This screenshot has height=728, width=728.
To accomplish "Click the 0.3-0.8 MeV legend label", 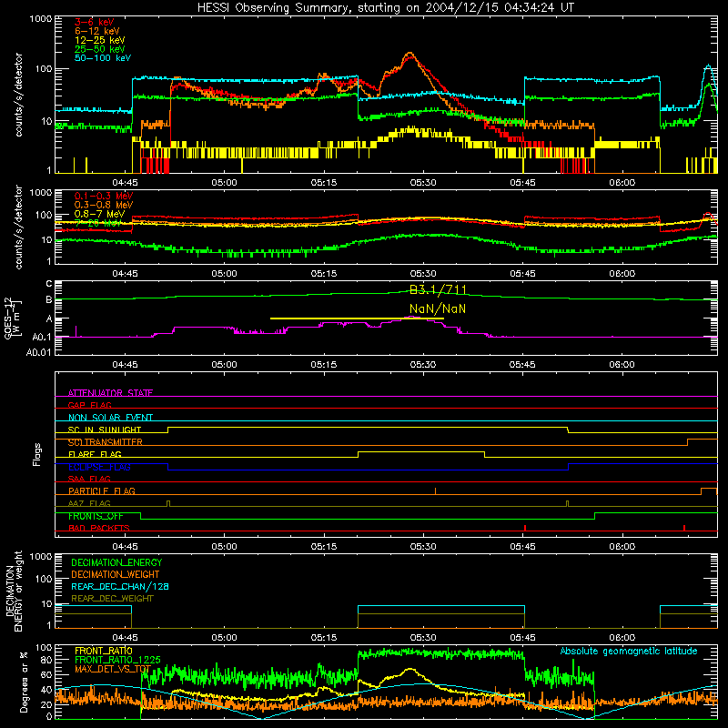I will (x=104, y=205).
